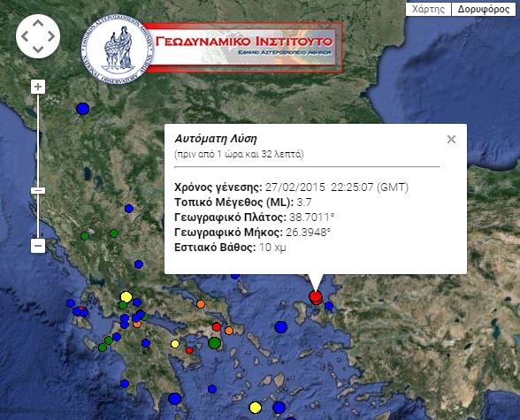Click the Αυτόματη Λύση popup title
This screenshot has width=520, height=420.
coord(216,139)
